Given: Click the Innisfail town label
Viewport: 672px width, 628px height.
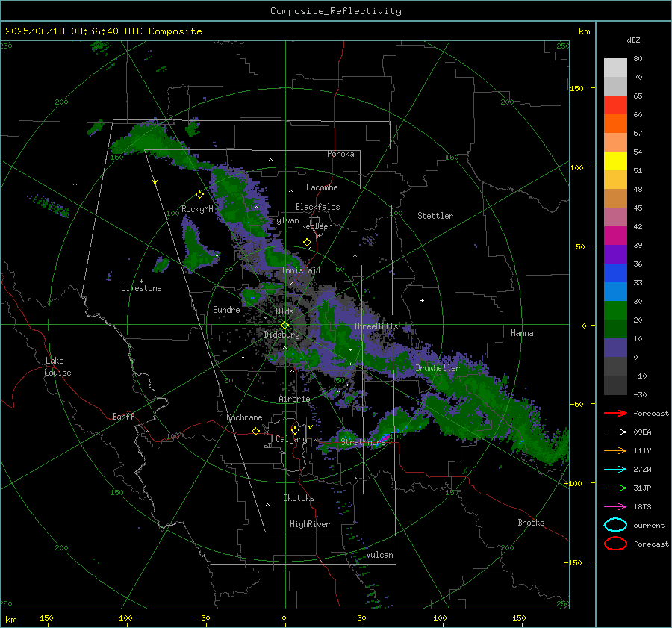Looking at the screenshot, I should pos(301,270).
